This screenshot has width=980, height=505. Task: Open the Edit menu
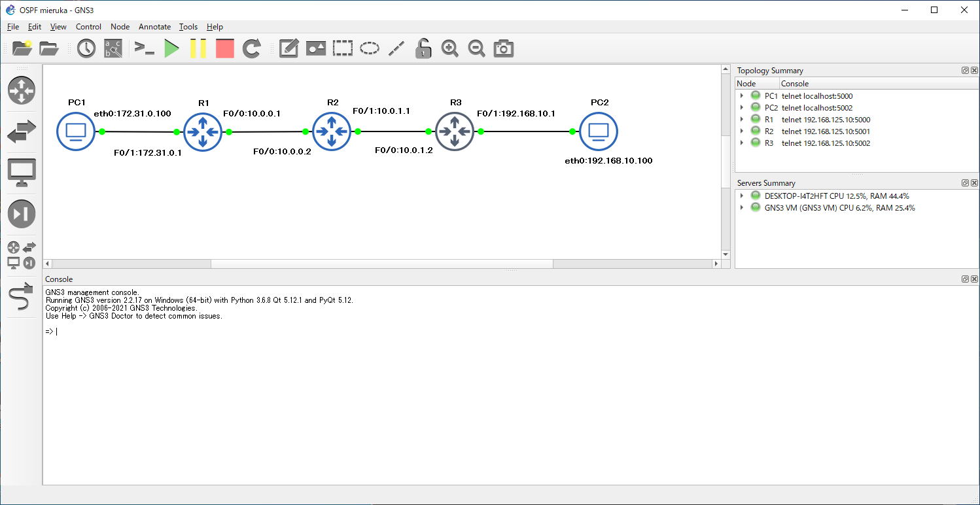click(35, 27)
